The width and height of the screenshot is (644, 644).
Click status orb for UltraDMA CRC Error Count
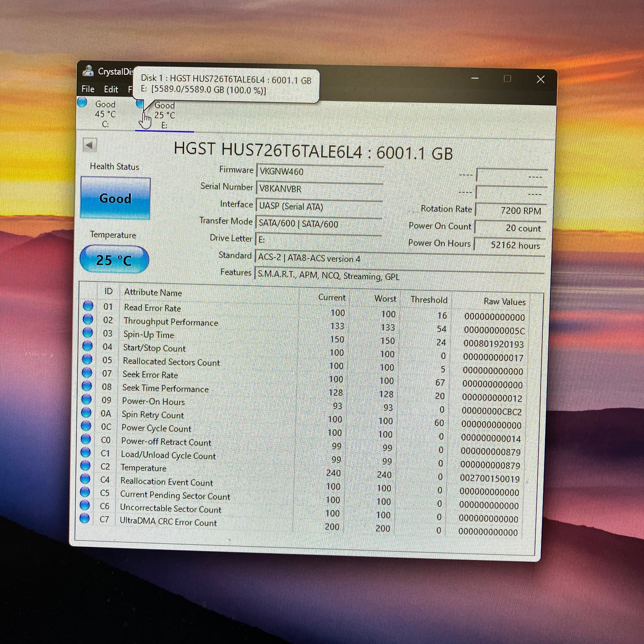[x=85, y=518]
